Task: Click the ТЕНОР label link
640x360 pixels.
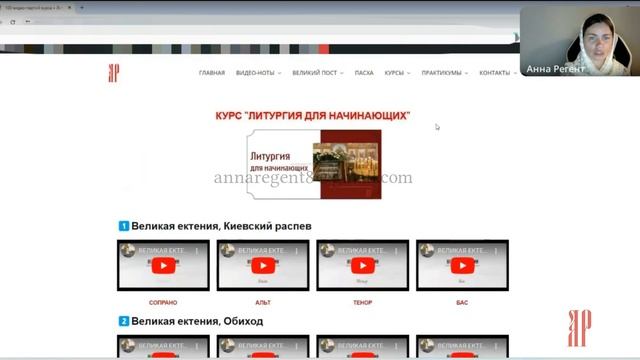Action: coord(362,302)
